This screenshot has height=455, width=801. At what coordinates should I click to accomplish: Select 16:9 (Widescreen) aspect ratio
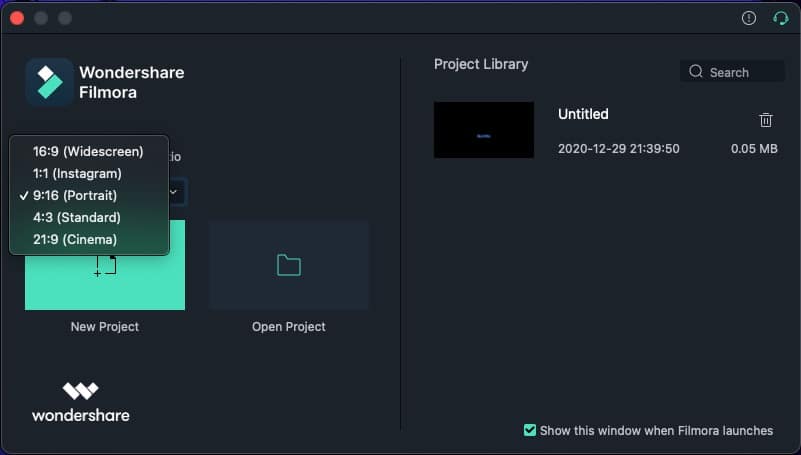click(x=89, y=152)
